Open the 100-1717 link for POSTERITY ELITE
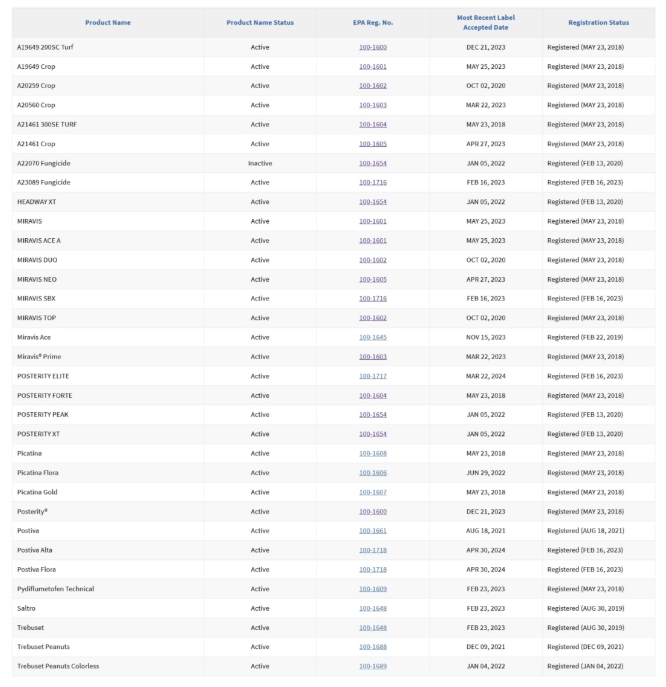666x687 pixels. 373,376
